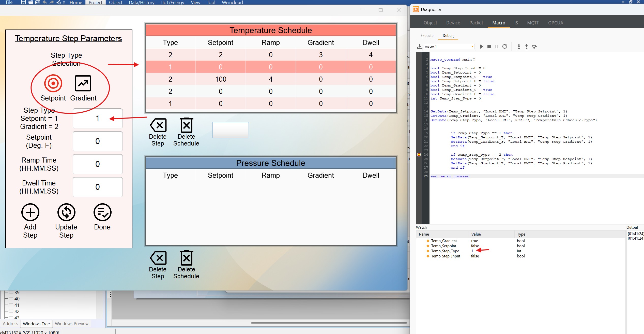
Task: Click the Done checklist icon
Action: click(x=102, y=212)
